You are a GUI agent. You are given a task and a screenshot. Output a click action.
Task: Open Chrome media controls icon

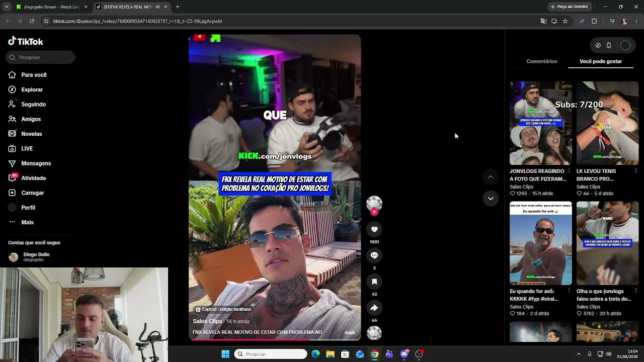[x=612, y=21]
